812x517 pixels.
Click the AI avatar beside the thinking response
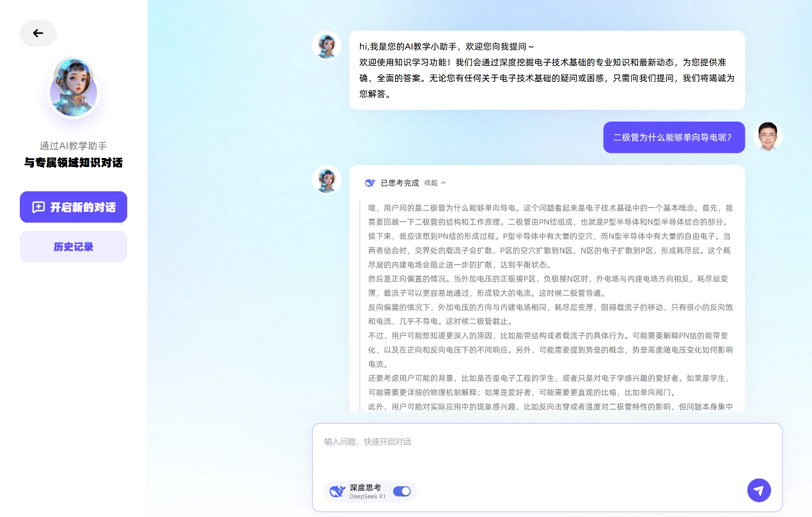coord(326,179)
